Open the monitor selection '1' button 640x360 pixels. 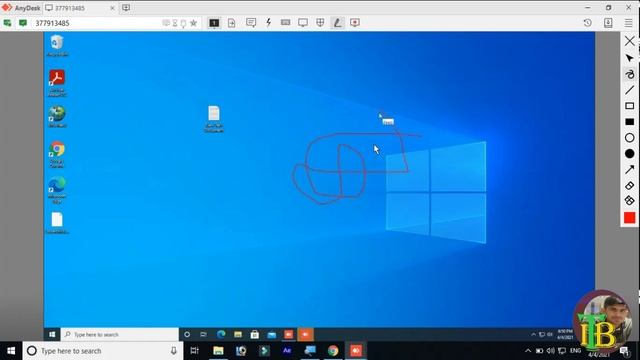(x=214, y=23)
